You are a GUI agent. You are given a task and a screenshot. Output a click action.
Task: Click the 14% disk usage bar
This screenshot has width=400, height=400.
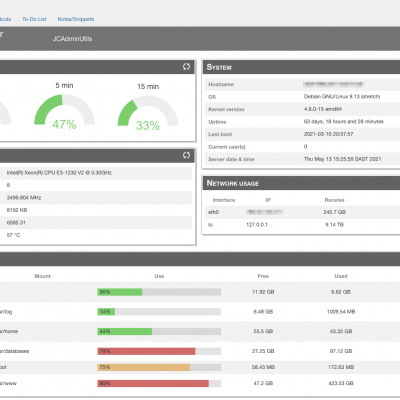[159, 312]
